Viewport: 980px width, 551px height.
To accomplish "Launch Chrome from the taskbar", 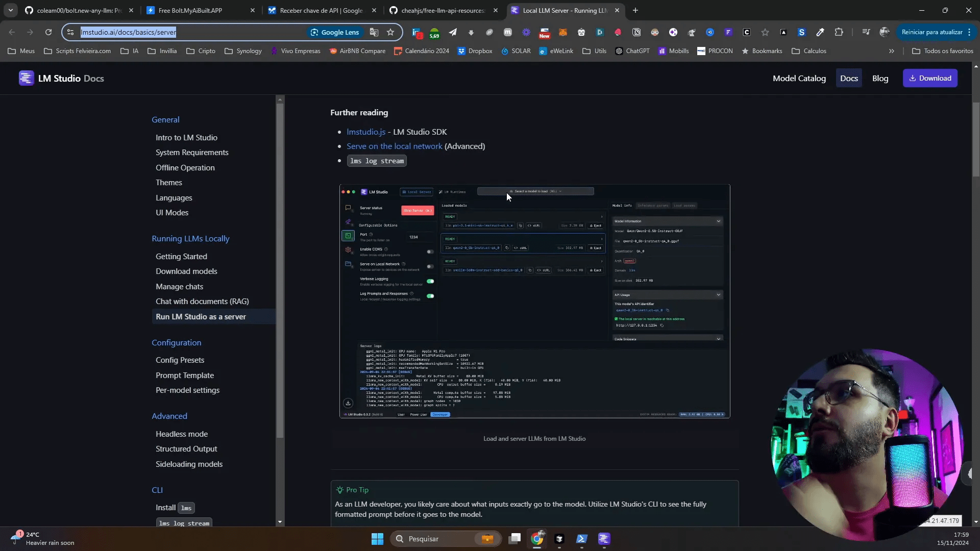I will (537, 539).
